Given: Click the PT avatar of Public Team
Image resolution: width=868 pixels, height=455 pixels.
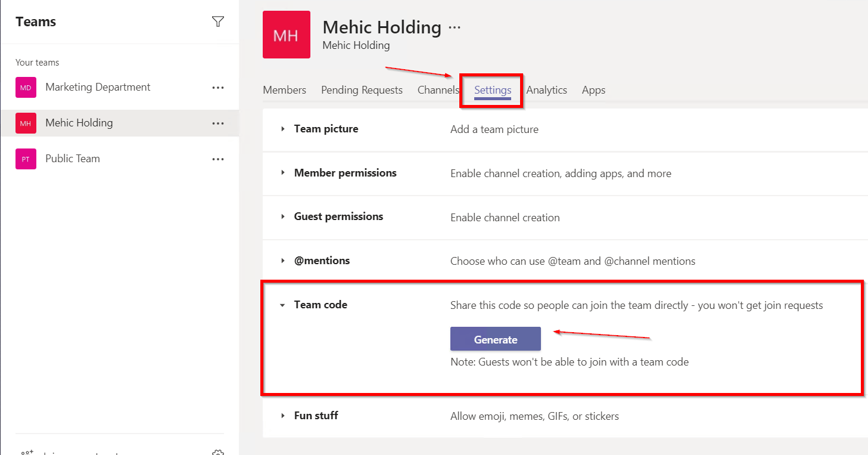Looking at the screenshot, I should (x=26, y=159).
